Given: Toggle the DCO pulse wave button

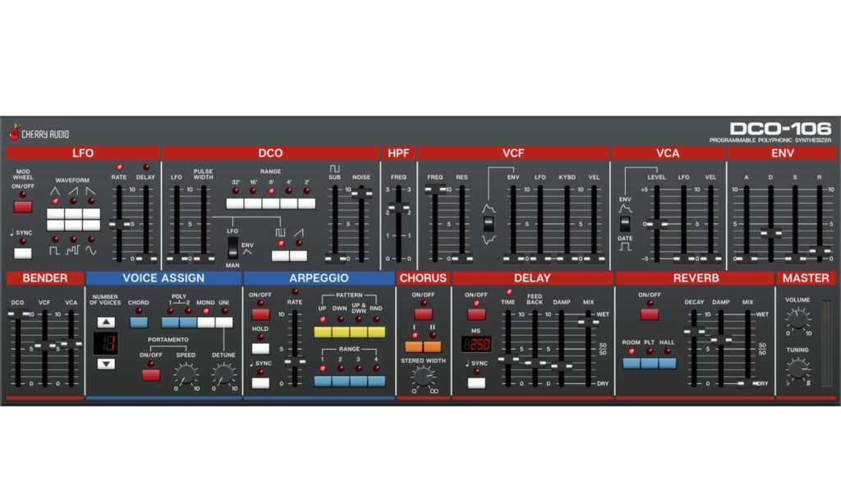Looking at the screenshot, I should click(x=281, y=256).
